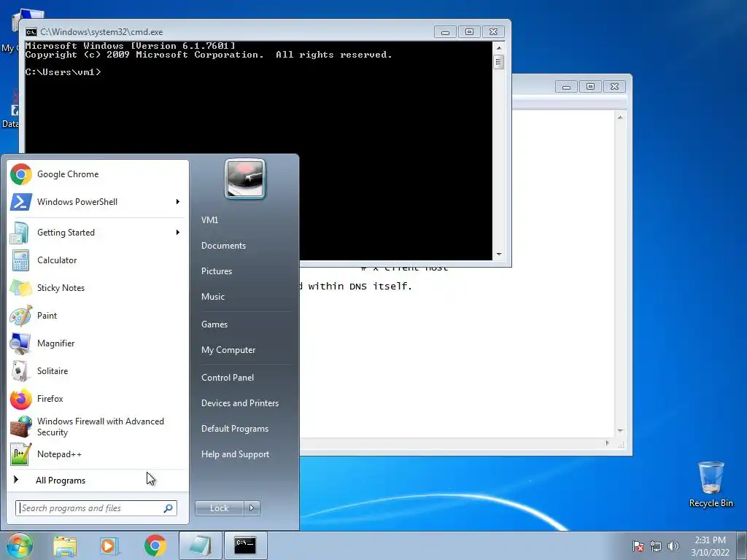The image size is (747, 560).
Task: Expand Getting Started submenu arrow
Action: 178,233
